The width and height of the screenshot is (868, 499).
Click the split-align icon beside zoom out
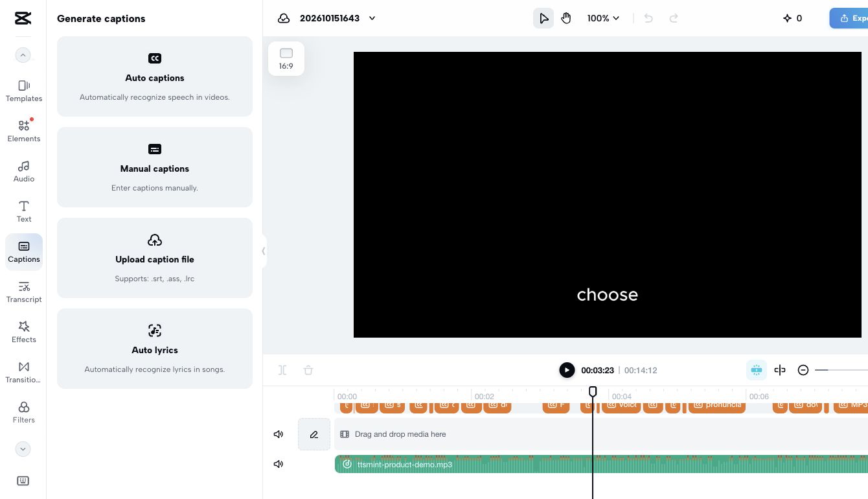click(780, 370)
